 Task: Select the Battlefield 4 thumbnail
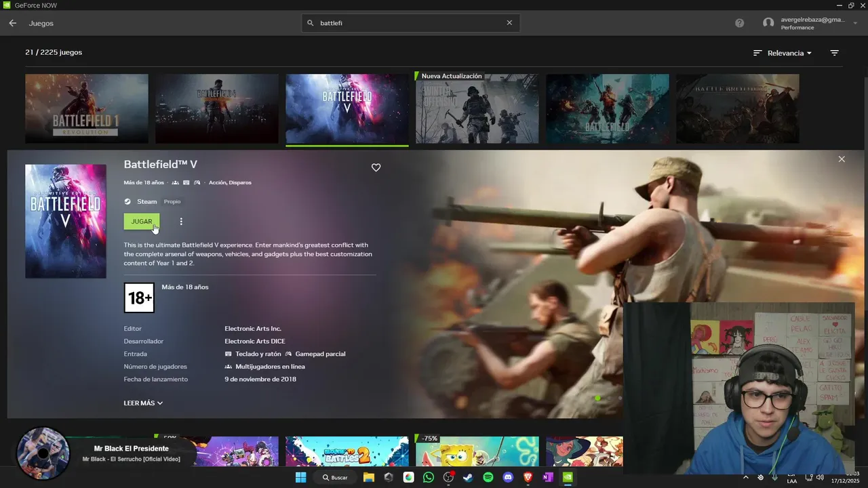pos(217,108)
